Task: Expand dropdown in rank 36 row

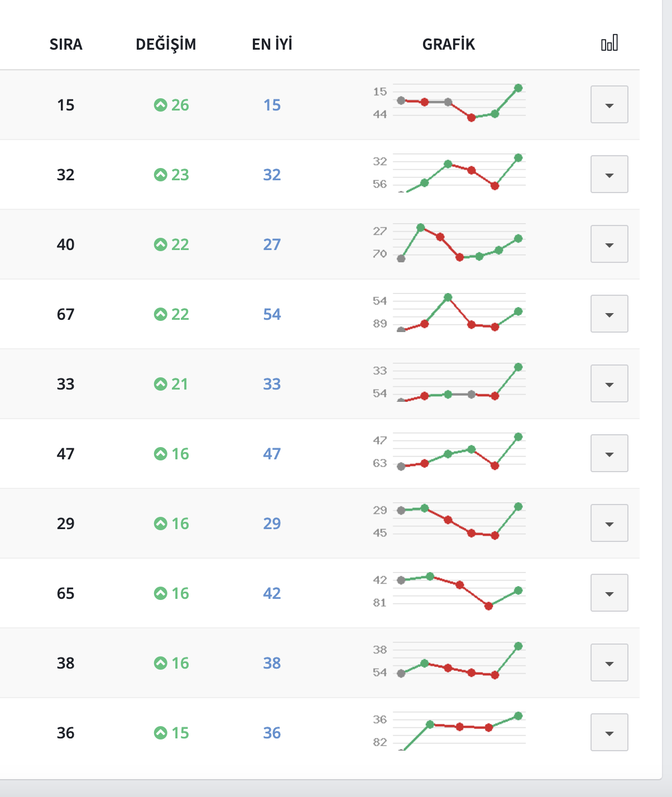Action: click(609, 732)
